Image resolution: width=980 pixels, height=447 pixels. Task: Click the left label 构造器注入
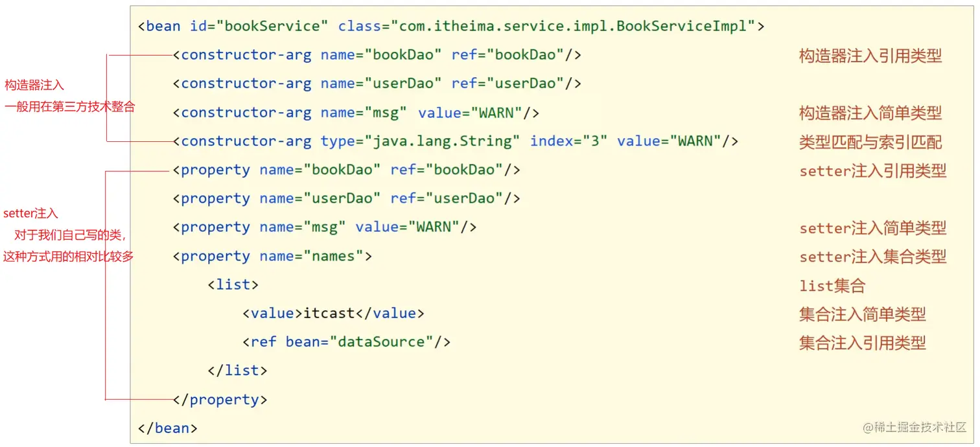click(x=34, y=85)
